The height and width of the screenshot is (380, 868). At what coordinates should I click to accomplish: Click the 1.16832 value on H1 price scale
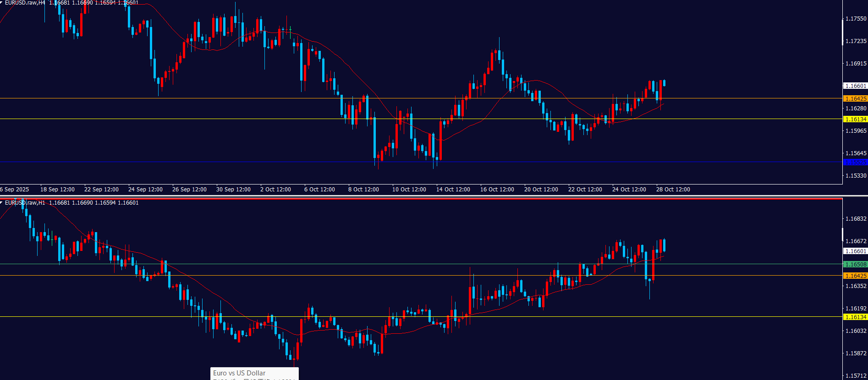click(856, 219)
